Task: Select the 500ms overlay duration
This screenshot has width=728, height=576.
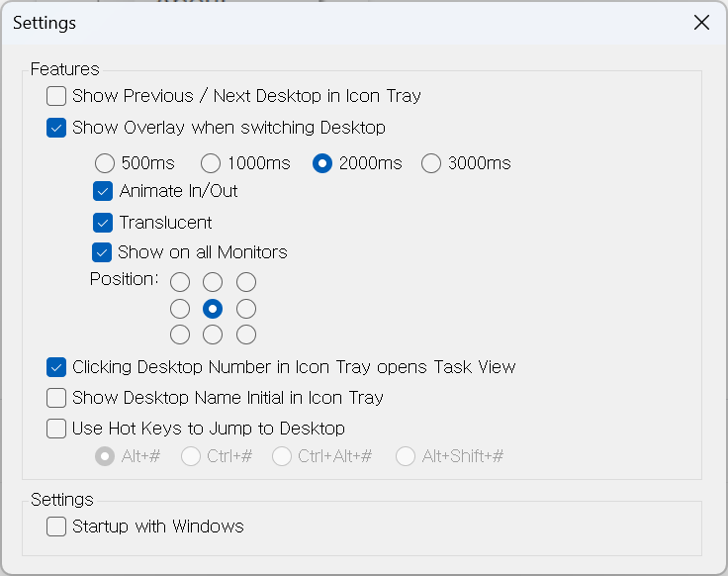Action: tap(105, 163)
